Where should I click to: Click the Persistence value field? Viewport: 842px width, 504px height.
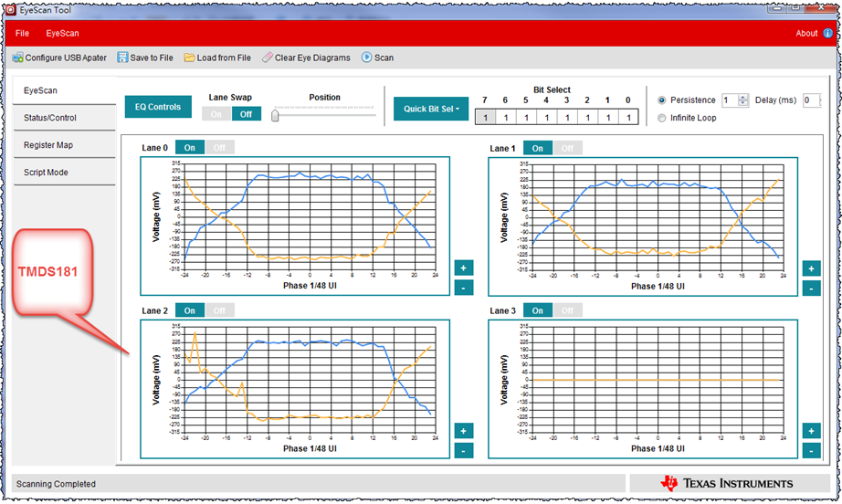pos(731,100)
